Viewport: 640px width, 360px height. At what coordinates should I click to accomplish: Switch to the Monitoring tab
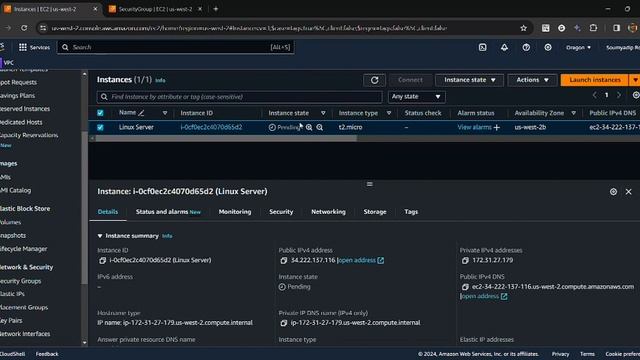coord(235,212)
